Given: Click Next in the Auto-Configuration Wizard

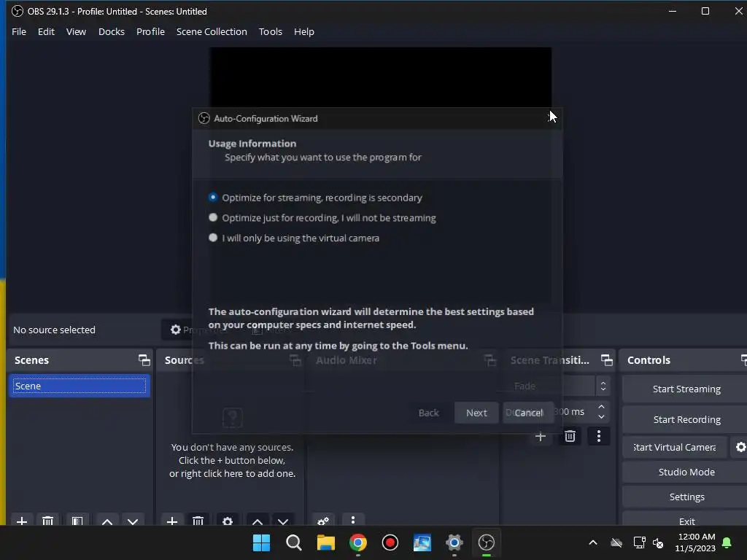Looking at the screenshot, I should (476, 413).
